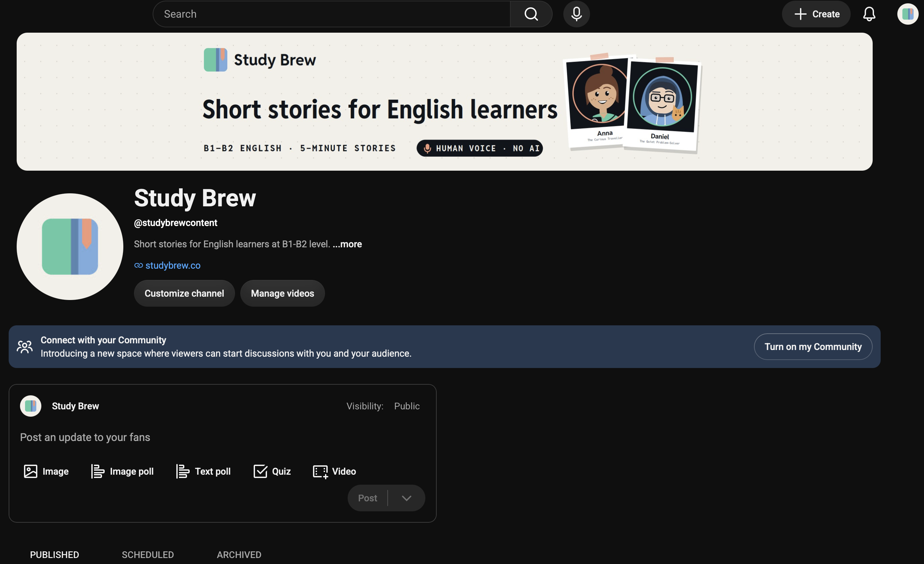Click the 'Post an update to your fans' field

222,437
